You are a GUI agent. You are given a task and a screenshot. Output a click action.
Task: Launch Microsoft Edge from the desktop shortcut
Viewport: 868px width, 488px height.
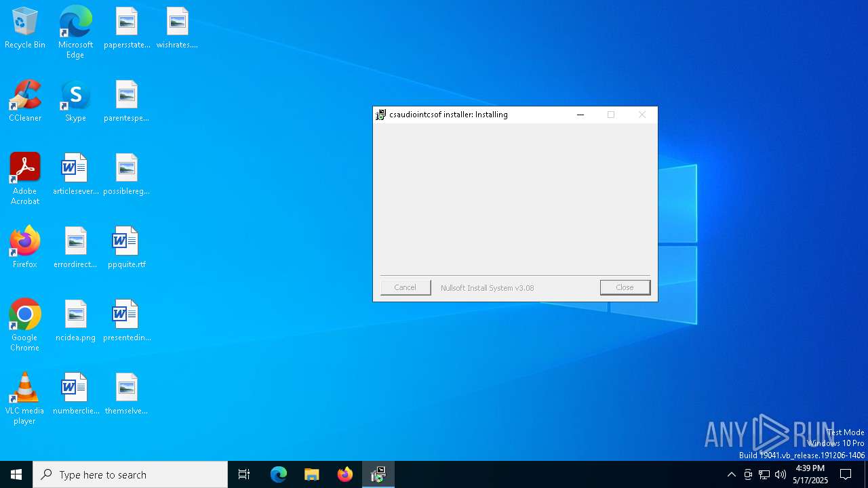75,33
